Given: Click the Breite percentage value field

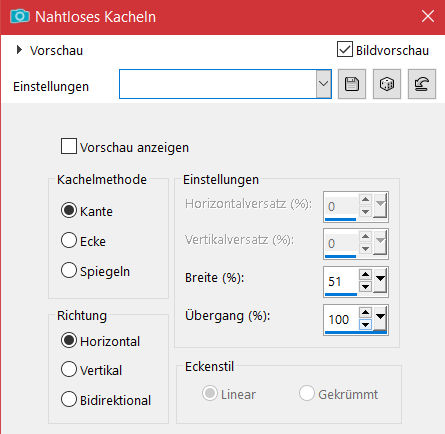Looking at the screenshot, I should click(x=341, y=281).
